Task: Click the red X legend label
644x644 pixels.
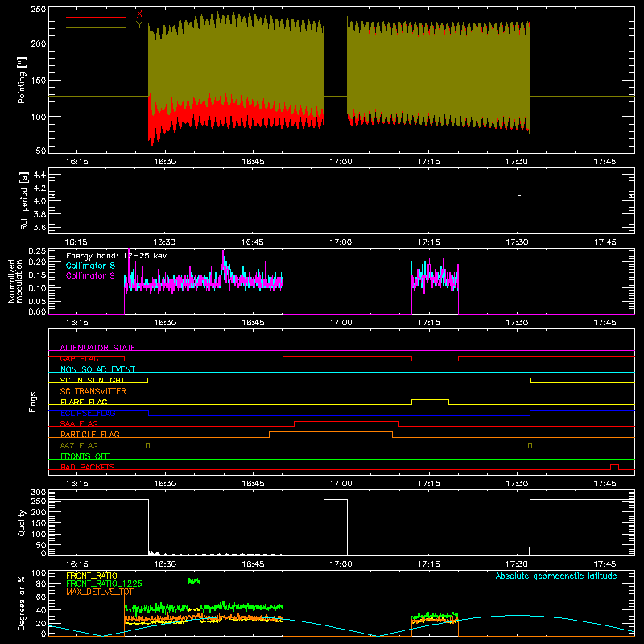Action: [139, 14]
